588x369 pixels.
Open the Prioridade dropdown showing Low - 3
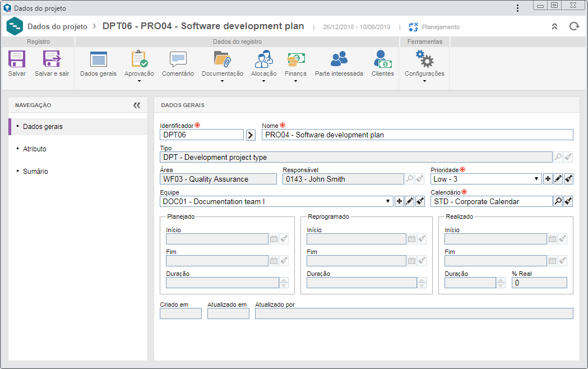click(487, 179)
